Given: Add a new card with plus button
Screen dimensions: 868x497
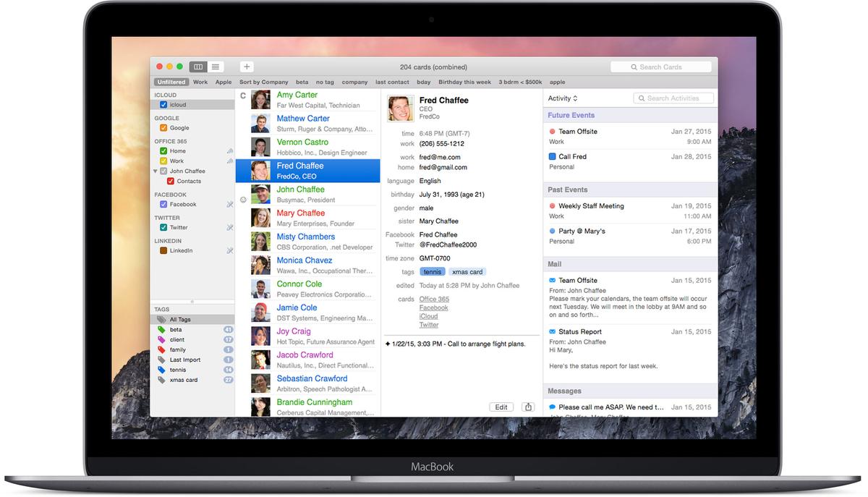Looking at the screenshot, I should (247, 67).
